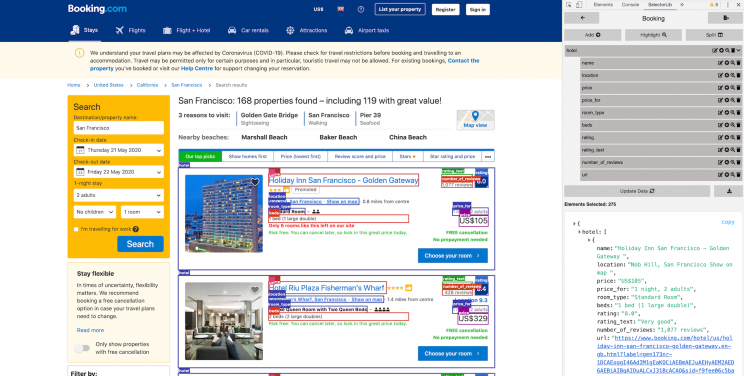Click the copy link above the JSON output

coord(728,222)
